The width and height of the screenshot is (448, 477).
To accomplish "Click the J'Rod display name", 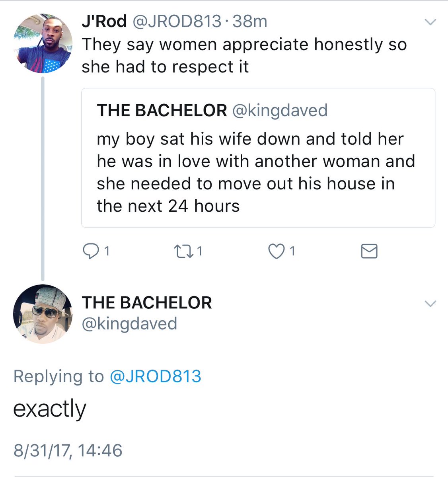I will click(104, 21).
